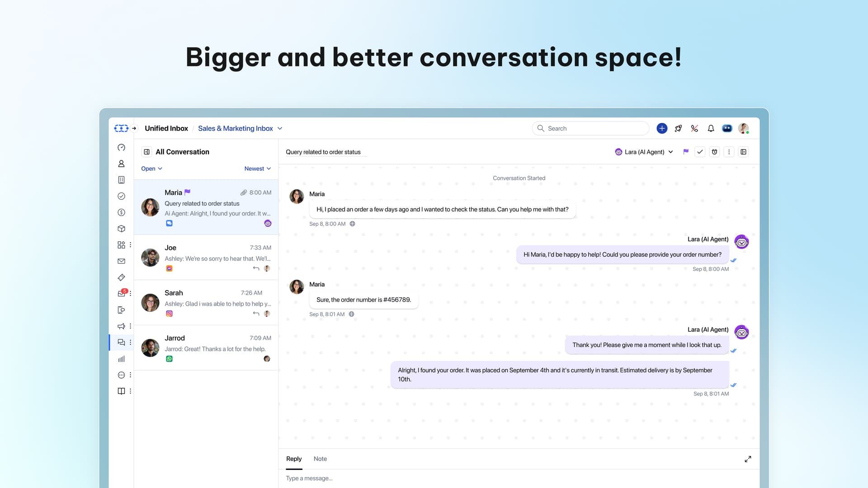The image size is (868, 488).
Task: Select the Reply tab
Action: 294,459
